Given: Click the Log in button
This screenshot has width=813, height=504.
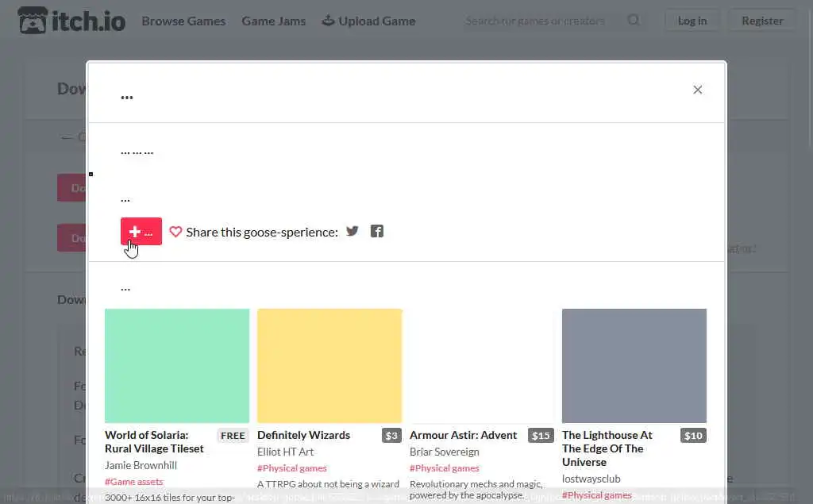Looking at the screenshot, I should [692, 21].
